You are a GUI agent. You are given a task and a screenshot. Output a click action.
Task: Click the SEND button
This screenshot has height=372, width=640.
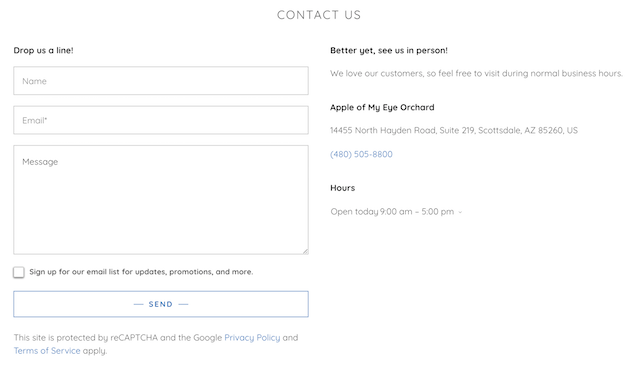(x=161, y=304)
